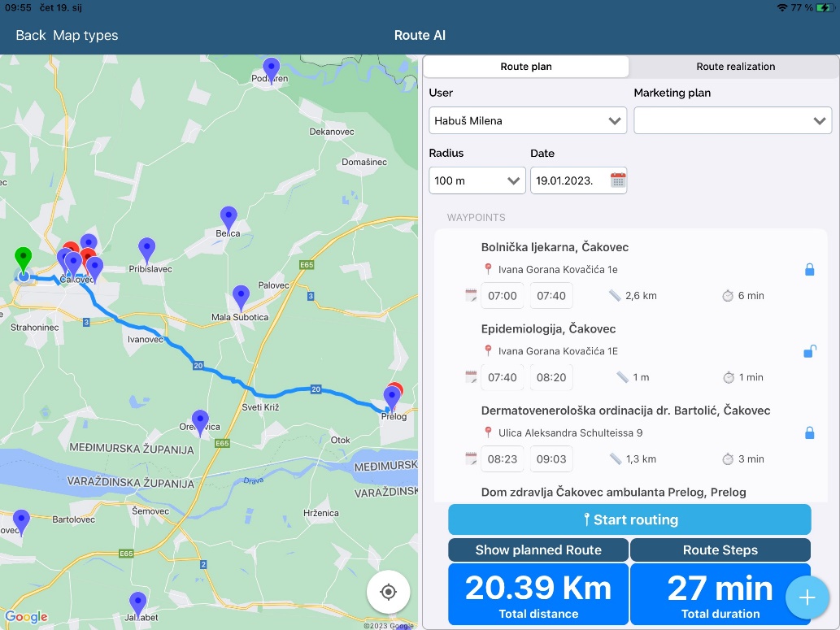
Task: Expand the Marketing plan dropdown
Action: 733,121
